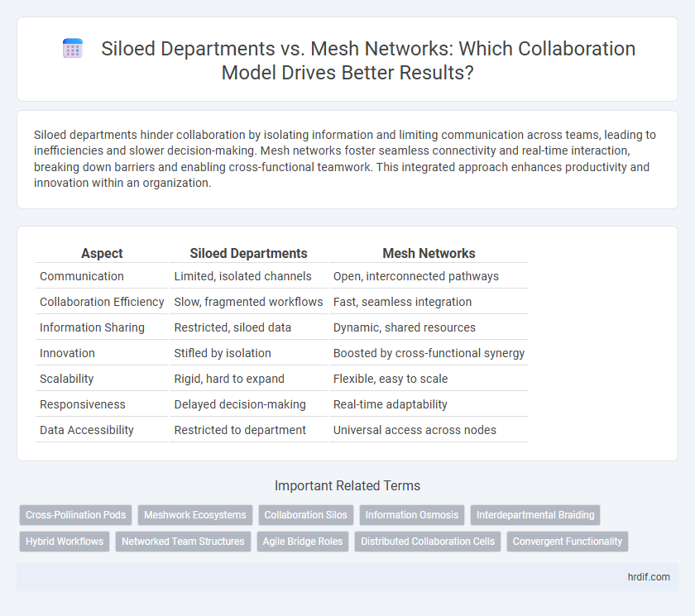Select the Scalability row label

pyautogui.click(x=66, y=379)
